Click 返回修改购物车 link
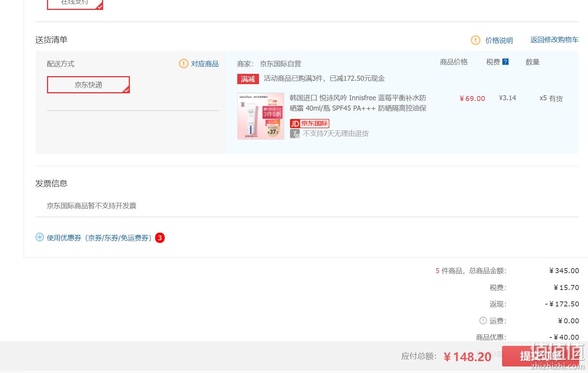Screen dimensions: 588x373 pos(554,40)
